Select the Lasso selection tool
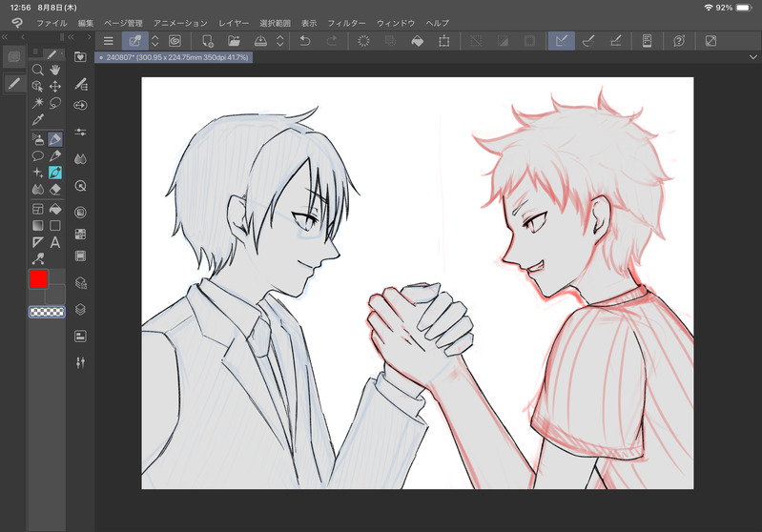762x532 pixels. (x=55, y=103)
